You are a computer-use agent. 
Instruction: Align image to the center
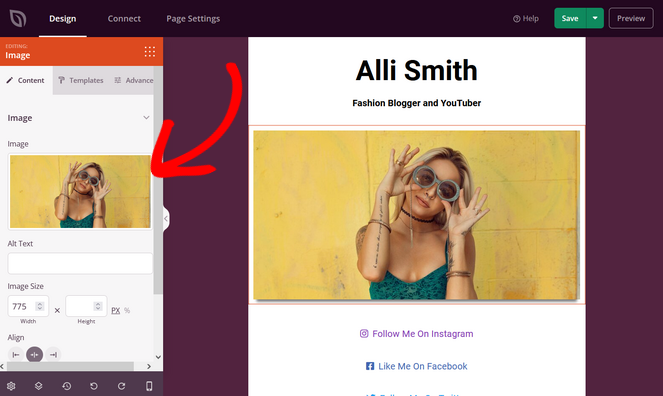tap(34, 355)
